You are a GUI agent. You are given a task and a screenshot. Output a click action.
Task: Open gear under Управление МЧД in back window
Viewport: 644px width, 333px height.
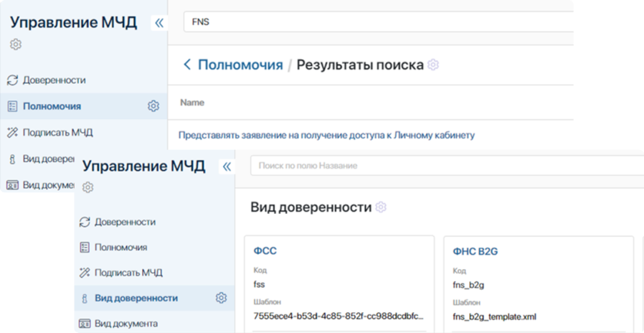click(16, 44)
